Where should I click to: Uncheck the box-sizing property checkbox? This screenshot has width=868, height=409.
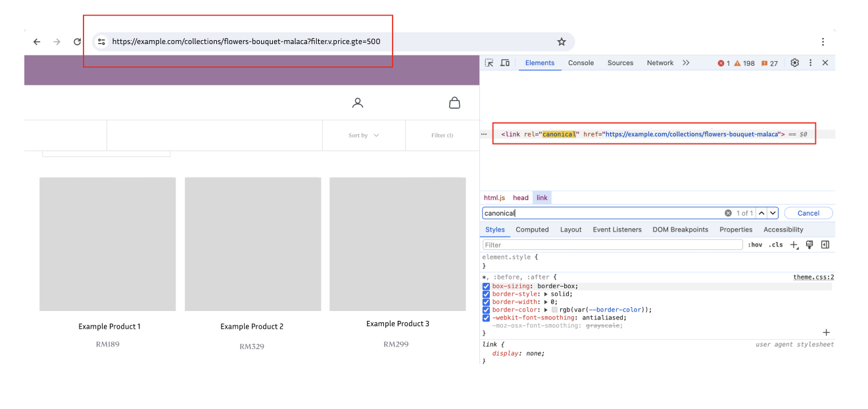486,287
